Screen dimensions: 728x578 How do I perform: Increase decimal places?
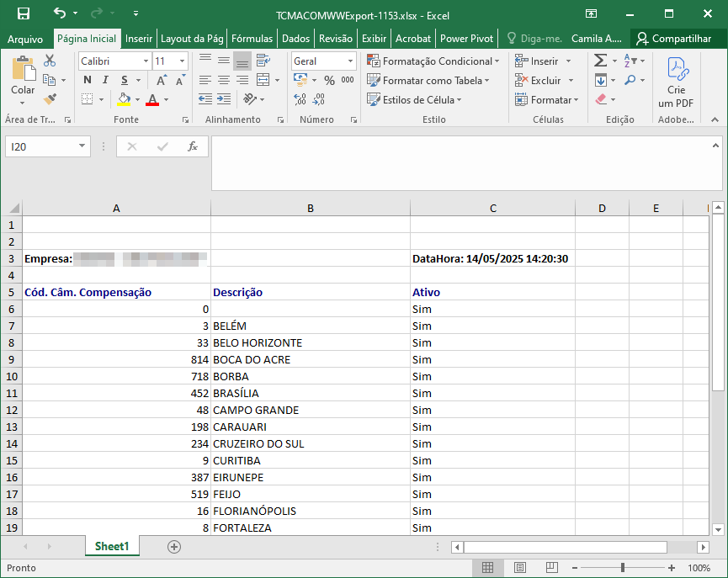(x=300, y=99)
